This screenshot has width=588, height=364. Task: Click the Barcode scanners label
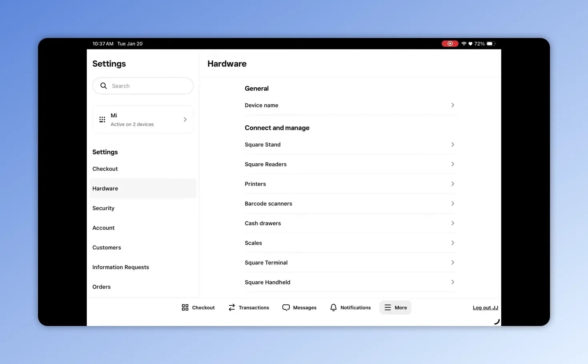pos(268,203)
